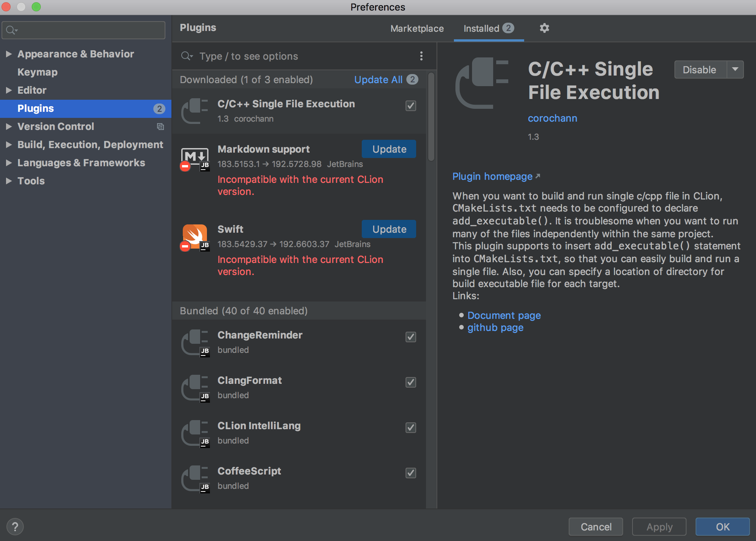Expand the Build, Execution, Deployment node
Image resolution: width=756 pixels, height=541 pixels.
click(x=9, y=145)
